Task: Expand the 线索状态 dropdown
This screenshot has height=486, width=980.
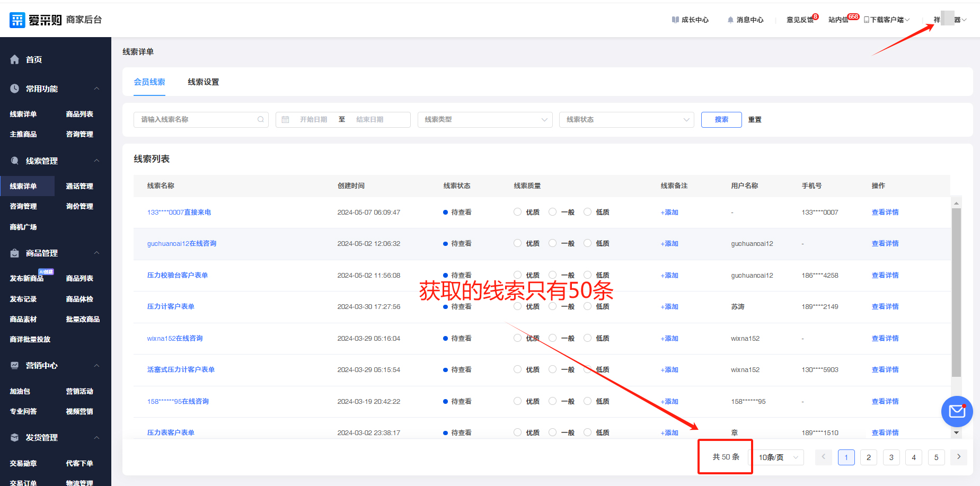Action: point(626,120)
